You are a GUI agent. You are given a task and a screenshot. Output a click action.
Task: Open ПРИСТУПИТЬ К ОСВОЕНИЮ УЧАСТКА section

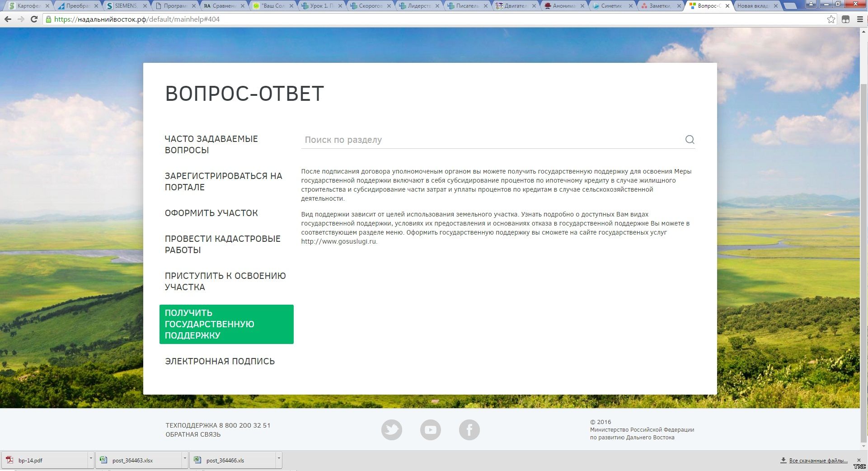[225, 281]
